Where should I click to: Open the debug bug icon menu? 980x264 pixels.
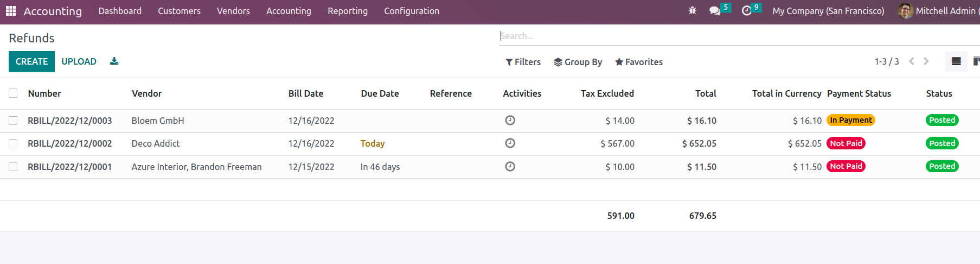692,11
